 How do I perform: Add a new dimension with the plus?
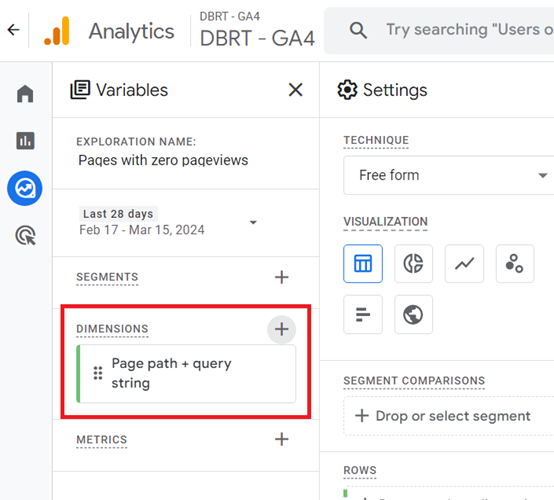pyautogui.click(x=282, y=329)
